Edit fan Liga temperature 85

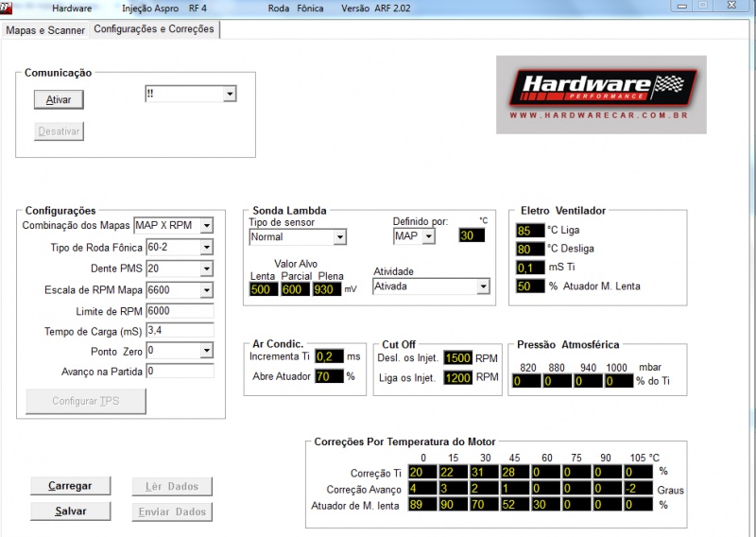530,231
